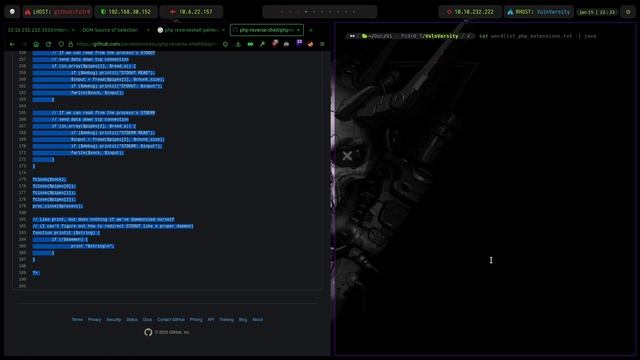
Task: Click the workspace indicator strip
Action: click(x=320, y=12)
